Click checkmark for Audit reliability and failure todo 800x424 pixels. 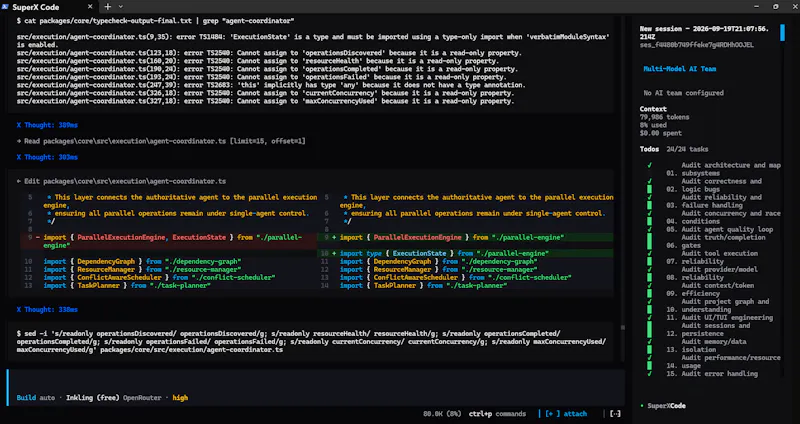click(x=649, y=197)
